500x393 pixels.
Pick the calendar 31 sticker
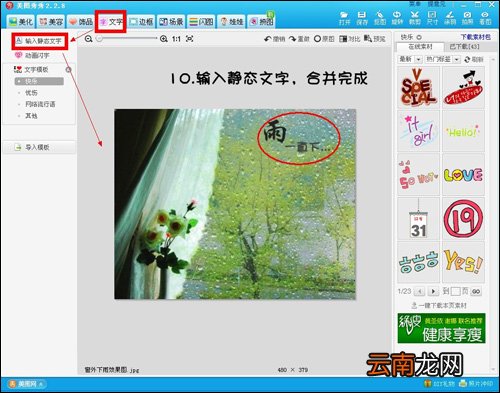tap(419, 219)
